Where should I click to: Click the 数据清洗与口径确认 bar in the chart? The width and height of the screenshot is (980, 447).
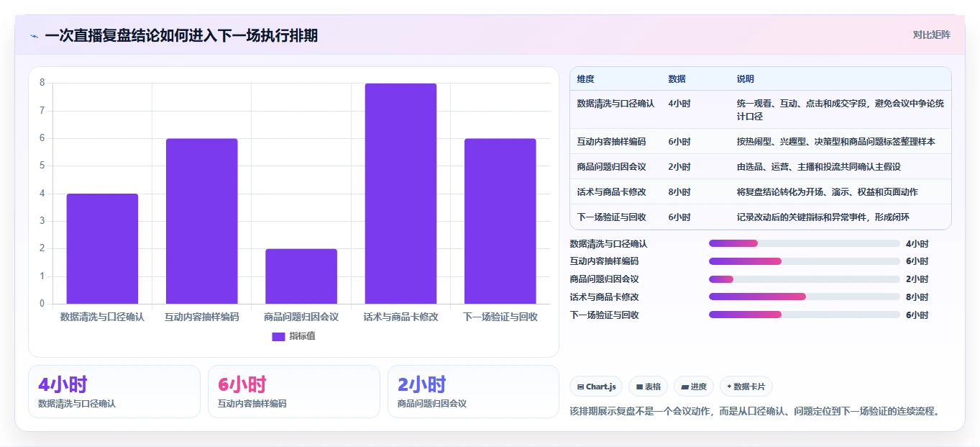(x=102, y=248)
